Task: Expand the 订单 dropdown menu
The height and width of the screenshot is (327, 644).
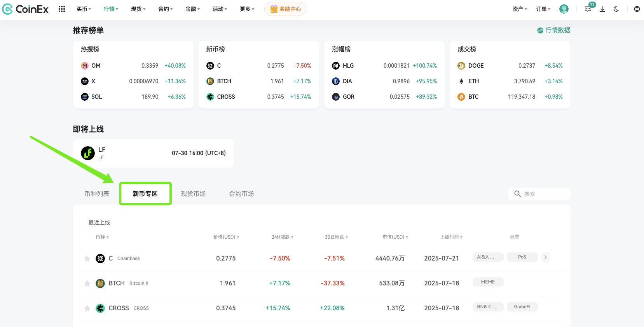Action: 543,9
